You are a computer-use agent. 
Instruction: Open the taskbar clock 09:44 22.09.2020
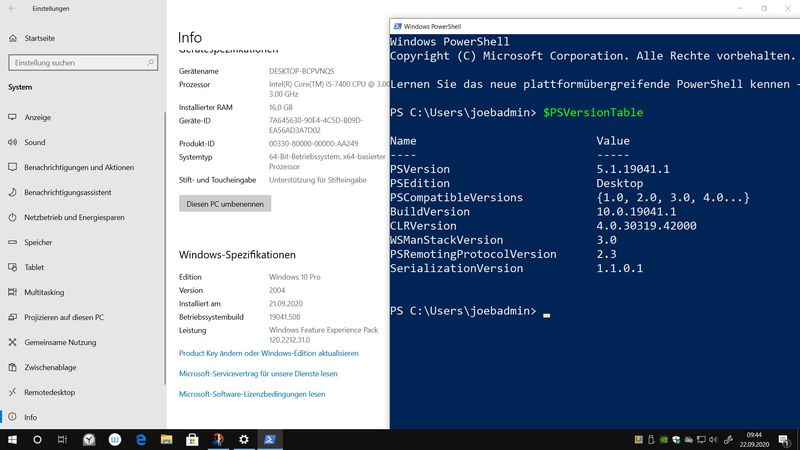pos(755,439)
